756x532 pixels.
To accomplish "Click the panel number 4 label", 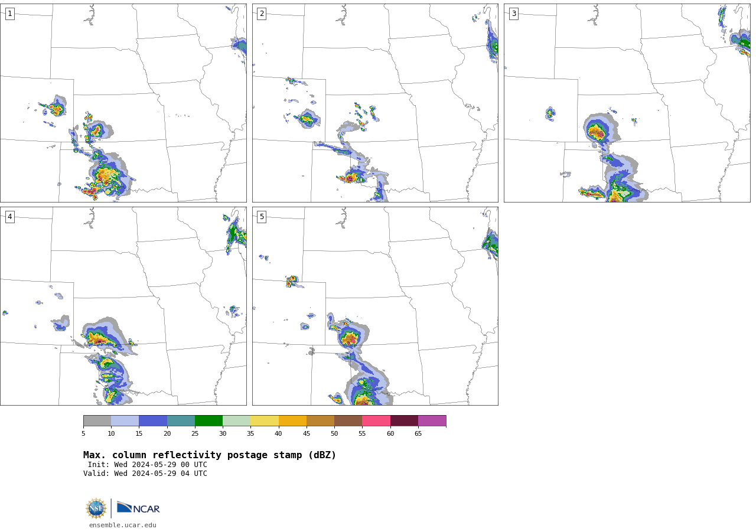I will click(10, 217).
